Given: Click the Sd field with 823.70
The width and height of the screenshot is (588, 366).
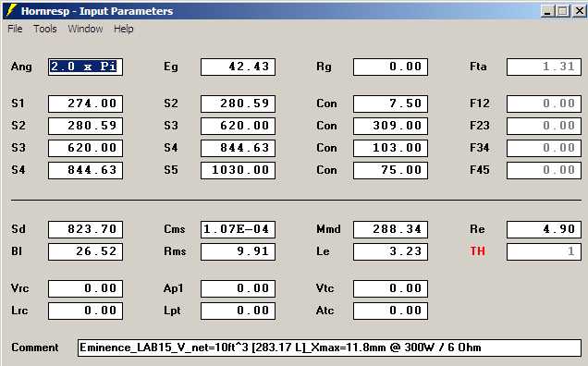Looking at the screenshot, I should (x=85, y=229).
